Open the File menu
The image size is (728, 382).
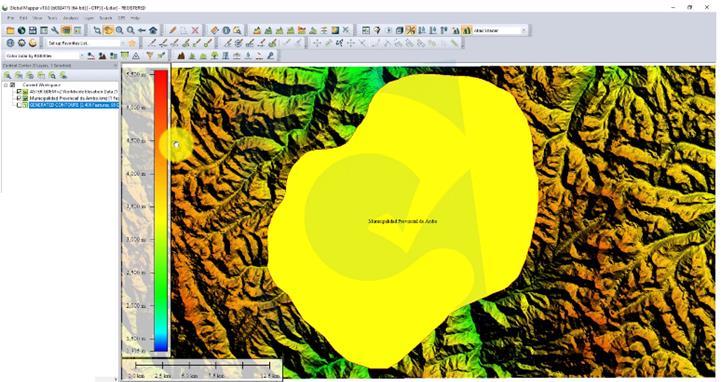(x=10, y=18)
